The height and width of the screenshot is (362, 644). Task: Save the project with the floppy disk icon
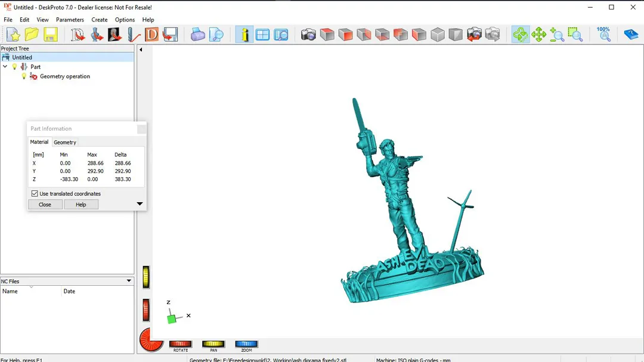point(51,35)
